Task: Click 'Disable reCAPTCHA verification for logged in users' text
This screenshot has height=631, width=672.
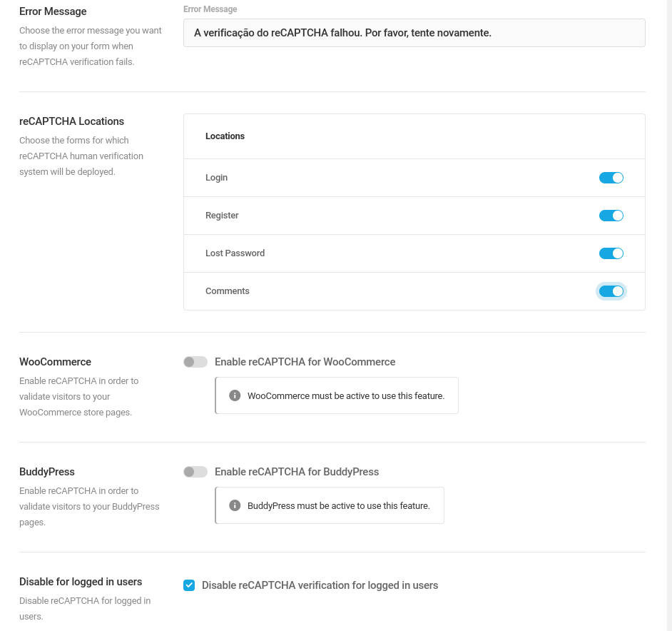Action: (x=320, y=585)
